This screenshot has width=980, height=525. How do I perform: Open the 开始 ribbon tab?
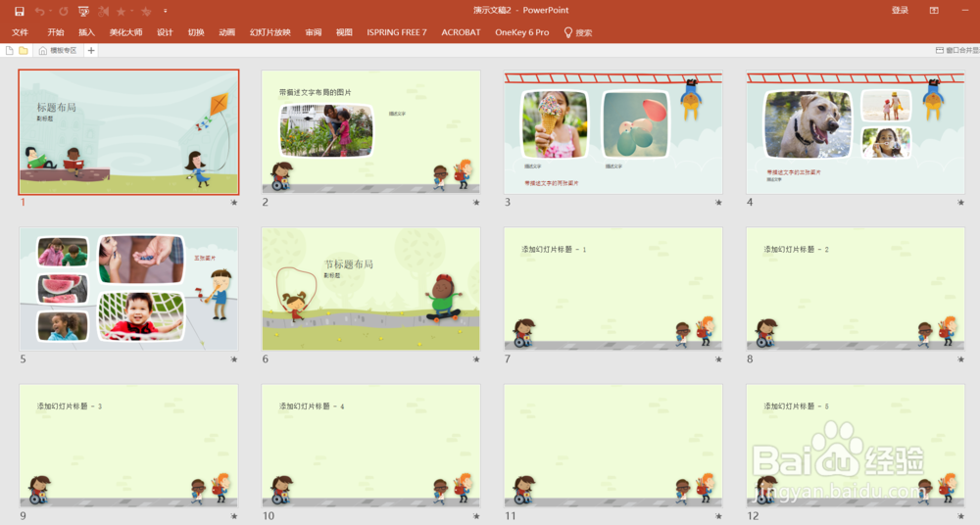tap(56, 32)
